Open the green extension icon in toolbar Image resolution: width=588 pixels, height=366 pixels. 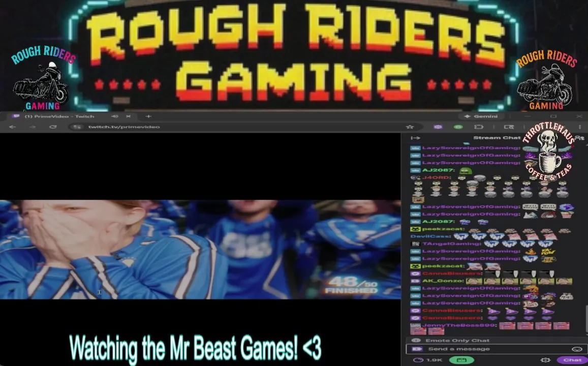(458, 127)
